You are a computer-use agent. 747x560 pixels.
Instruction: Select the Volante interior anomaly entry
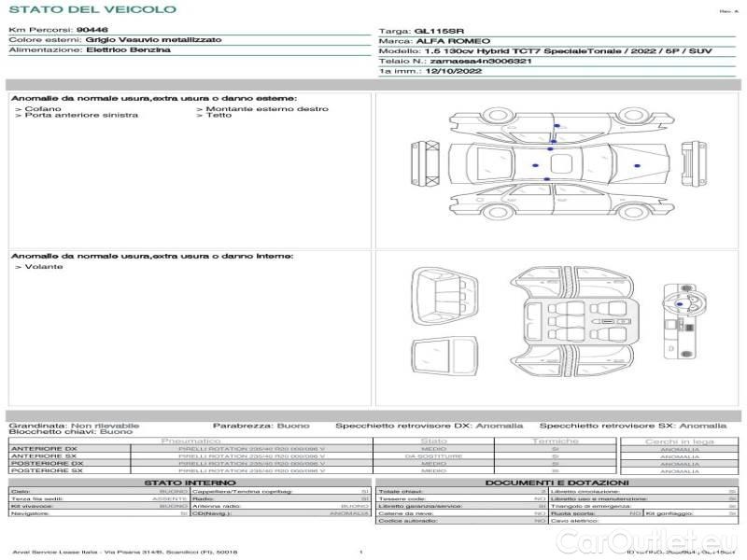coord(44,267)
